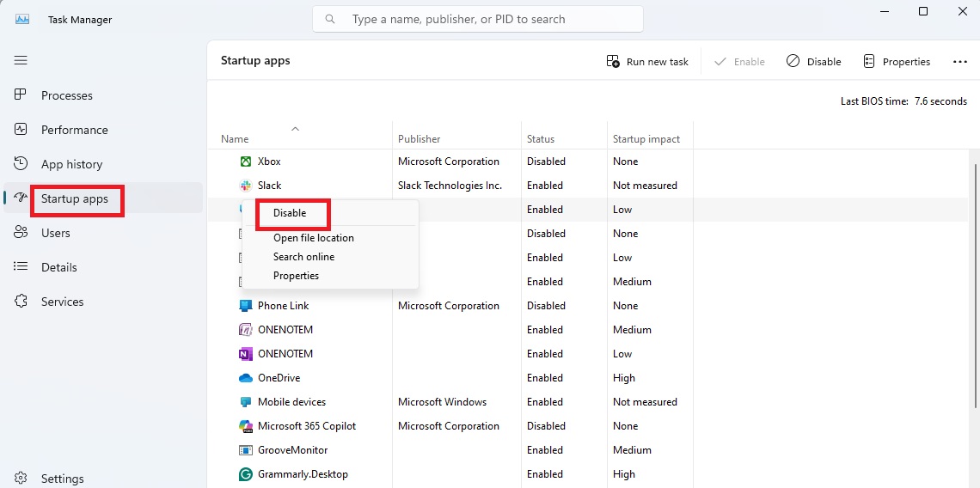Open the more options ellipsis menu
The image size is (980, 488).
click(x=960, y=62)
